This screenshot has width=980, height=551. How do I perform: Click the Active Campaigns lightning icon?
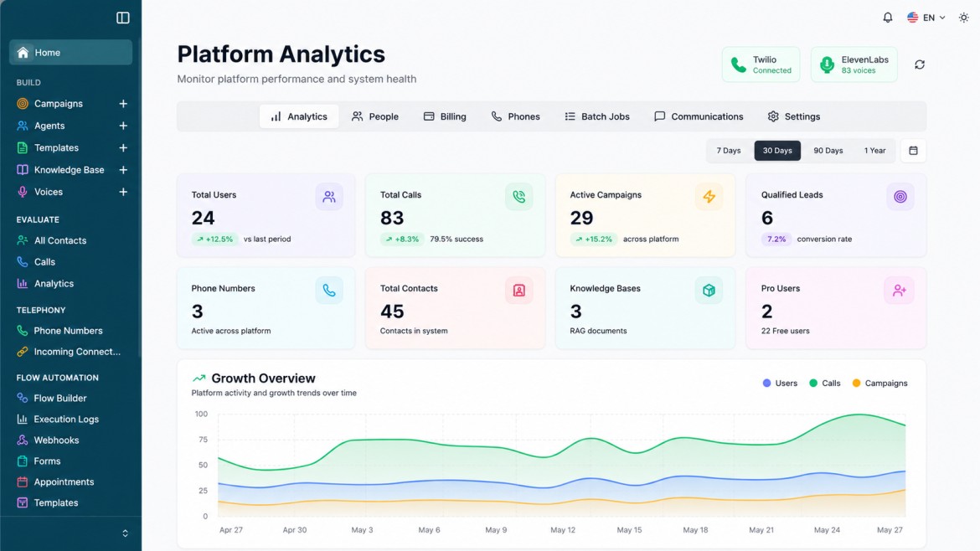pyautogui.click(x=709, y=197)
